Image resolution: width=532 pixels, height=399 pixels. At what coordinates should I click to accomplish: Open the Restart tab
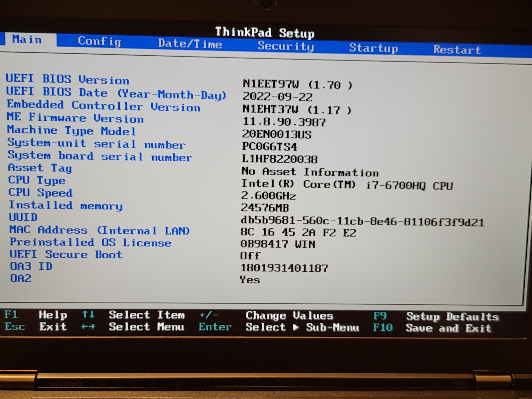457,50
